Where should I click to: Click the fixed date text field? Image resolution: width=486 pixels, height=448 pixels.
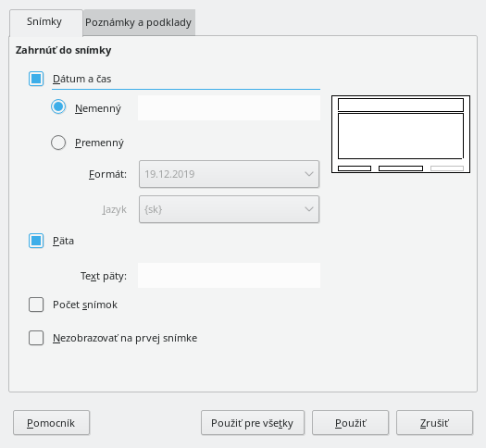[x=229, y=107]
